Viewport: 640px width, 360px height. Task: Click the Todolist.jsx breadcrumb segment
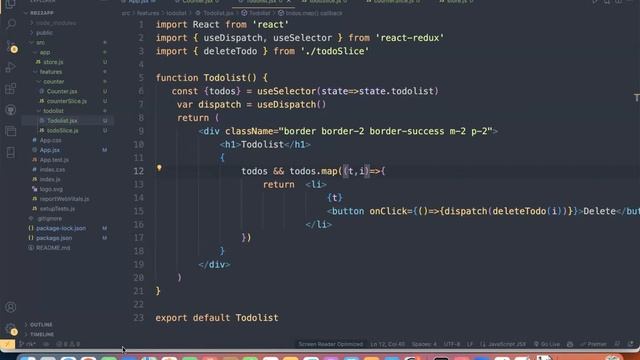click(214, 13)
